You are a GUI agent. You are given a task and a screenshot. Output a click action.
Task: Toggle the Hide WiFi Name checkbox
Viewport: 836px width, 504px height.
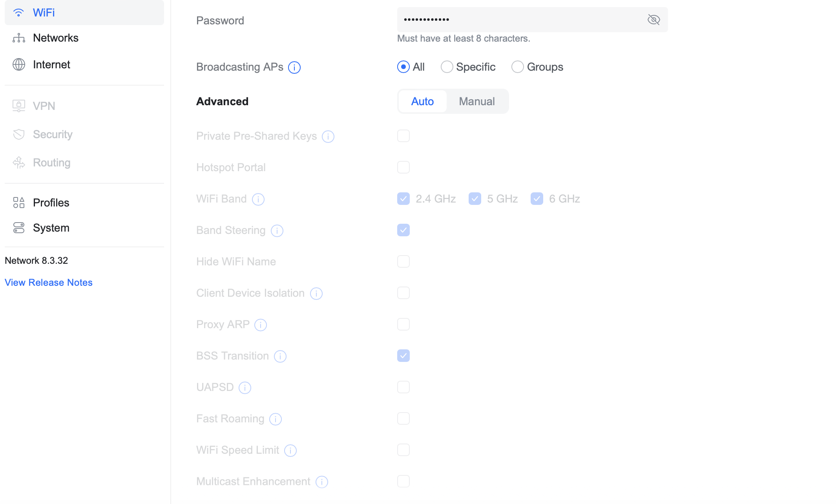point(403,261)
